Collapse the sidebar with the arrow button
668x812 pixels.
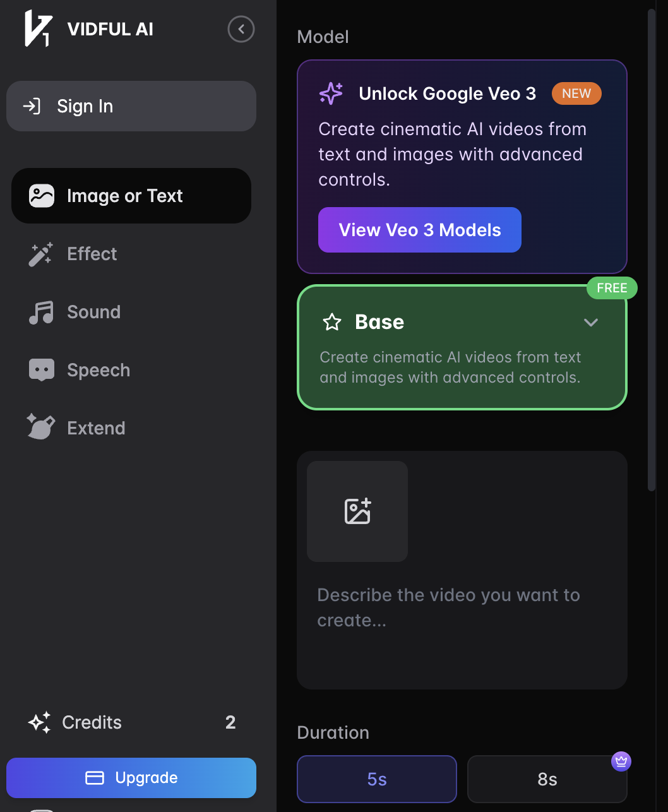241,29
